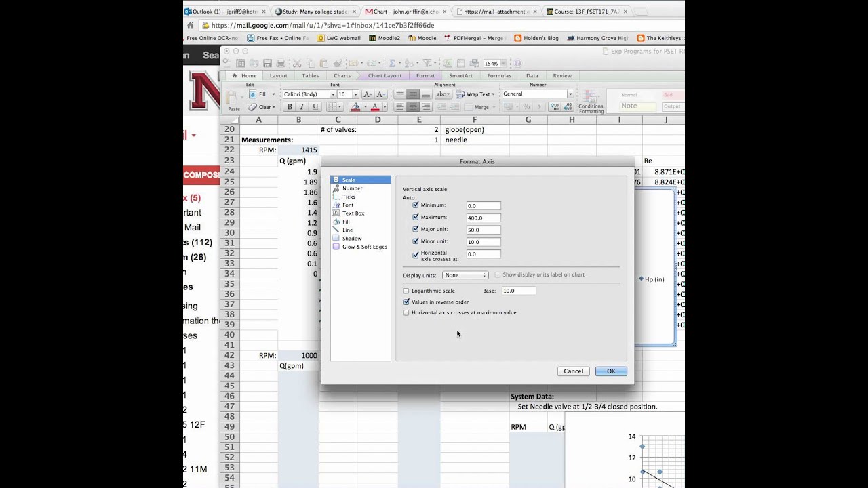Click the decrease font size icon
The height and width of the screenshot is (488, 868).
click(381, 94)
